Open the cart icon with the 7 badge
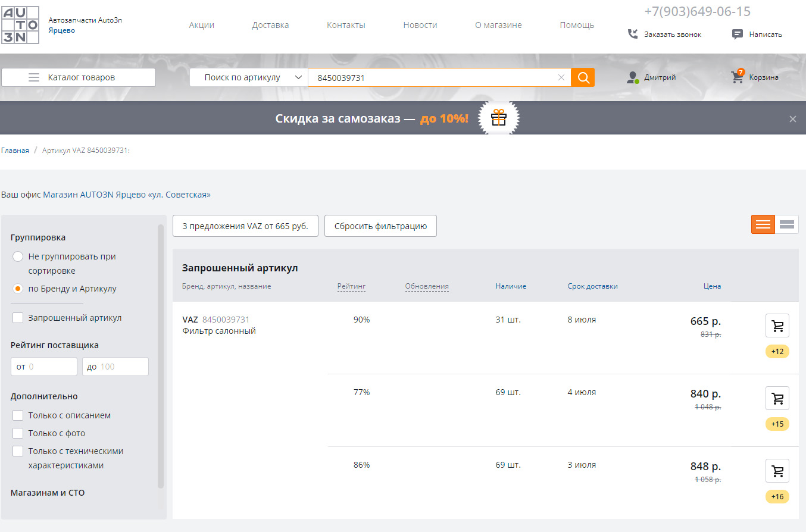This screenshot has width=806, height=532. [738, 77]
